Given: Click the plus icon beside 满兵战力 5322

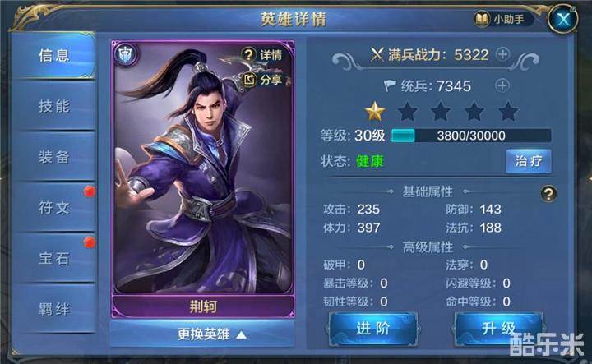Looking at the screenshot, I should click(502, 55).
